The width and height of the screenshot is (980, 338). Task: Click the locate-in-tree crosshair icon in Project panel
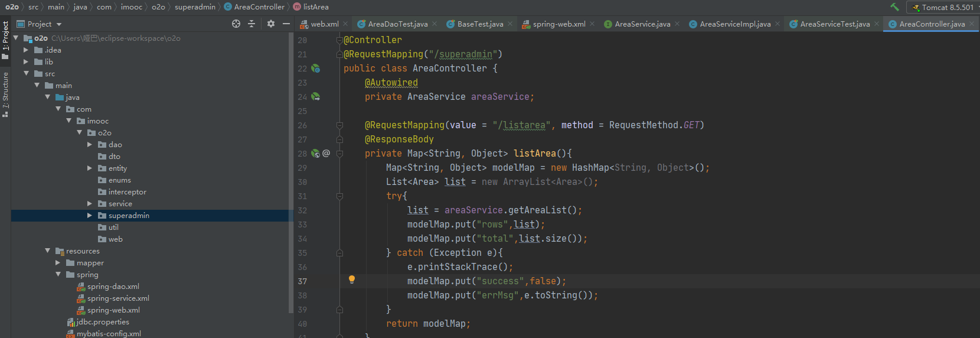pyautogui.click(x=236, y=24)
